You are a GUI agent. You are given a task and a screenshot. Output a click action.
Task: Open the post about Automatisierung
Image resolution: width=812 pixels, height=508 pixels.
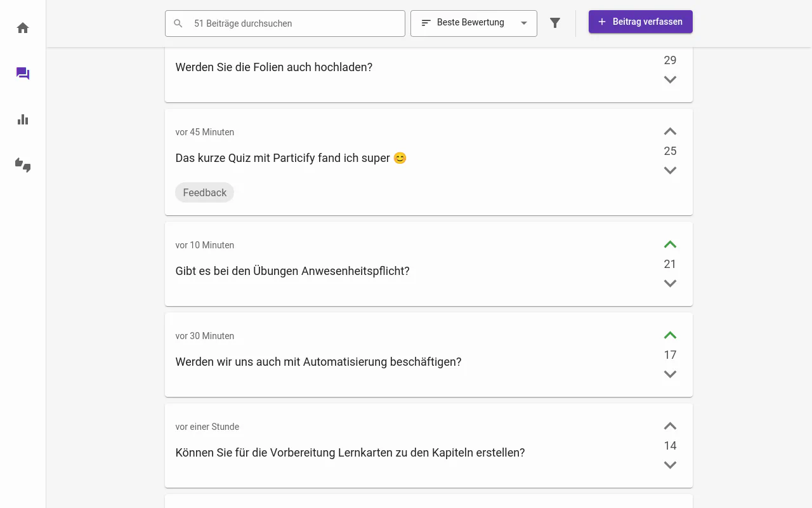(x=318, y=362)
